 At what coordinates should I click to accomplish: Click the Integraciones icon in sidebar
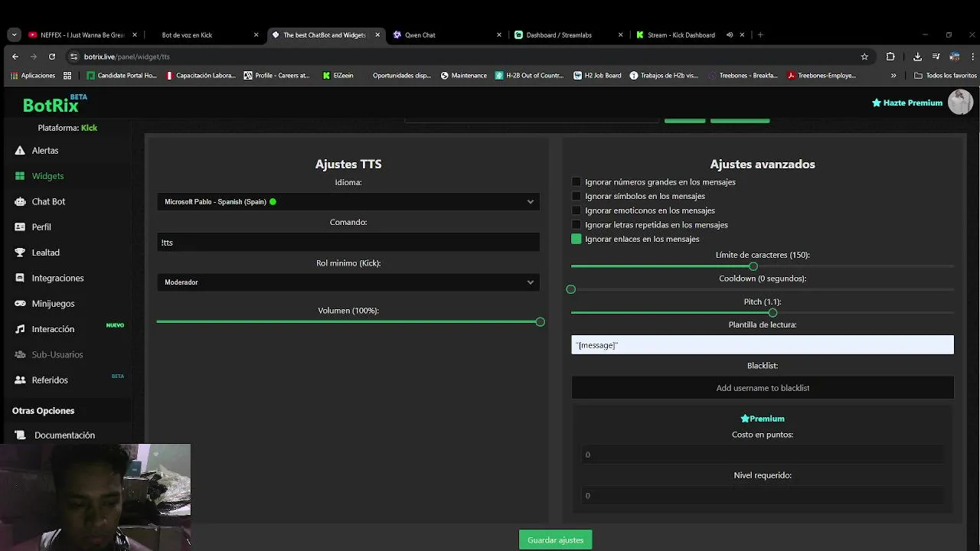tap(20, 278)
